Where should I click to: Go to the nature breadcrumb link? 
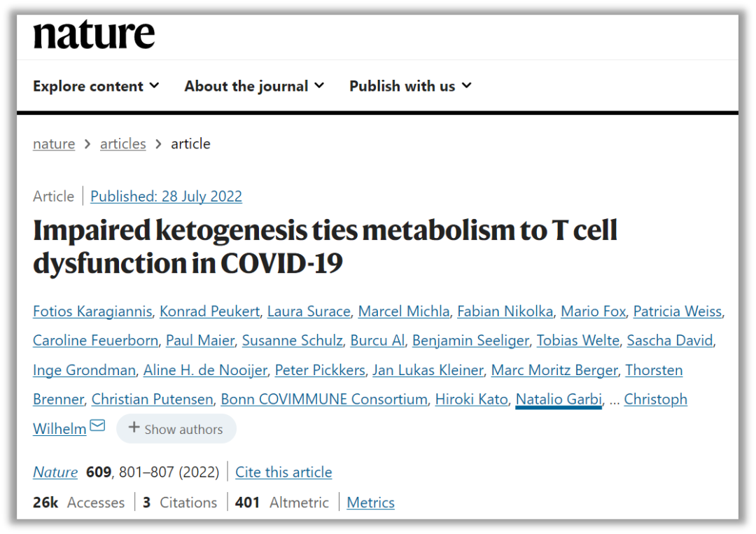(54, 143)
